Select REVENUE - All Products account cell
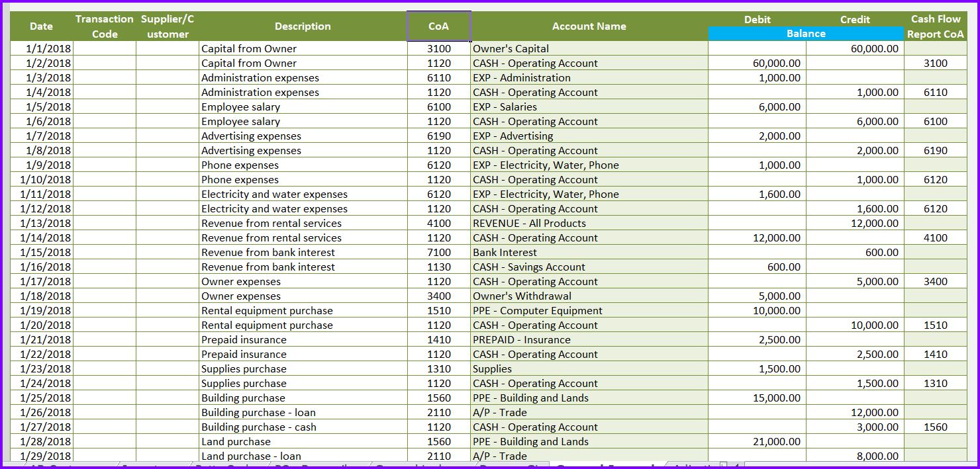 tap(589, 223)
